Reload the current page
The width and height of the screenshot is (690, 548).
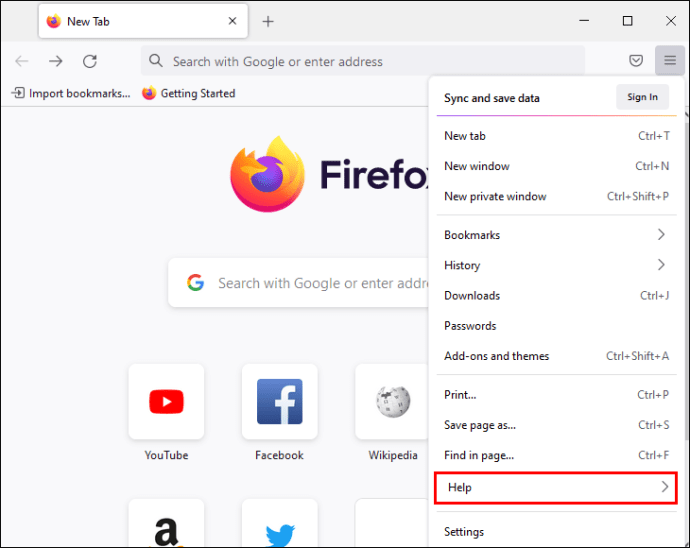point(90,61)
